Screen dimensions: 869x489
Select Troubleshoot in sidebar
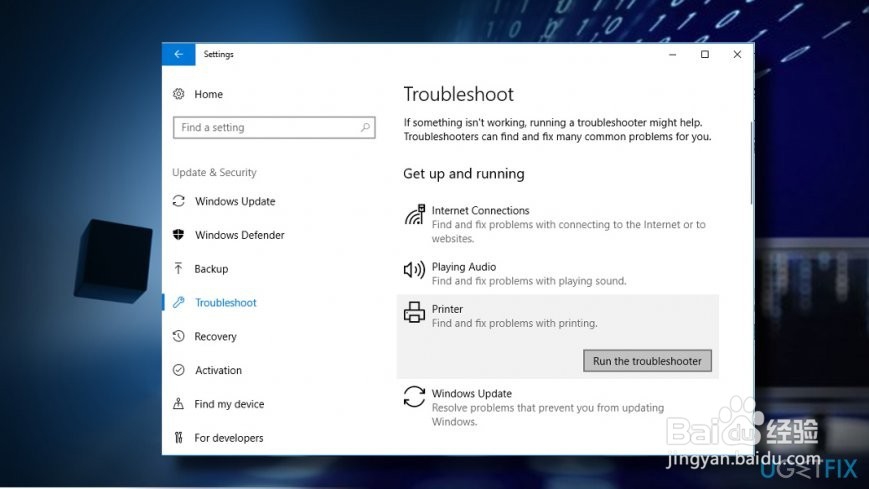226,303
